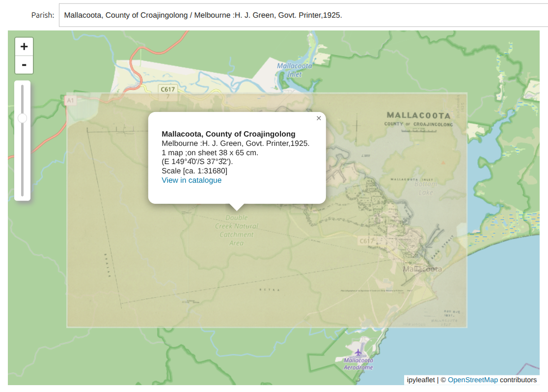The image size is (548, 392).
Task: Click the Scale line in the popup
Action: coord(194,171)
